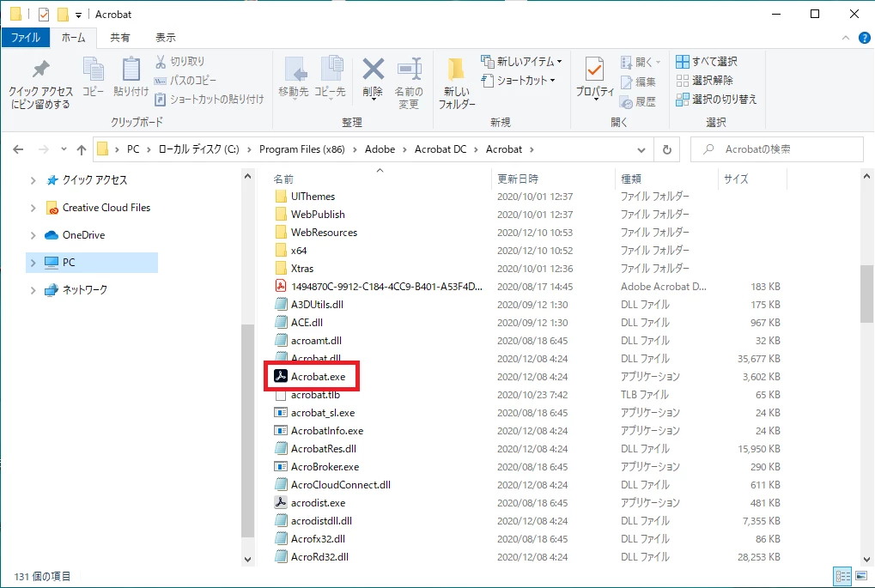
Task: Go back with the left arrow
Action: point(18,149)
